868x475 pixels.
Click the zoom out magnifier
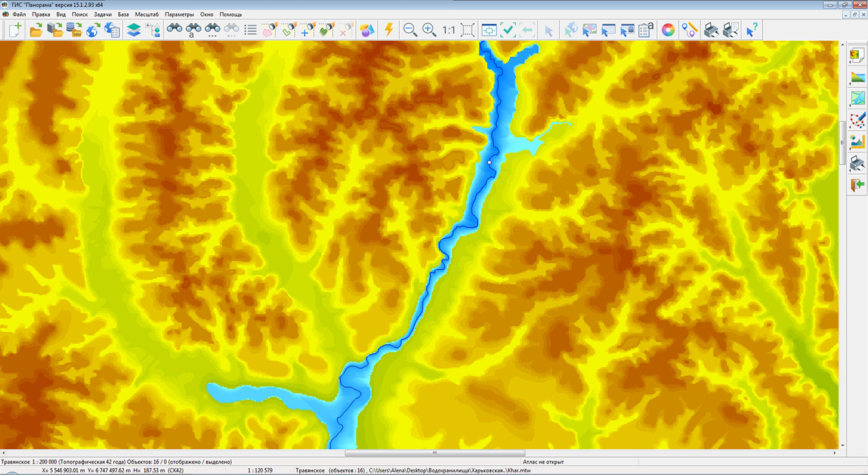[410, 30]
